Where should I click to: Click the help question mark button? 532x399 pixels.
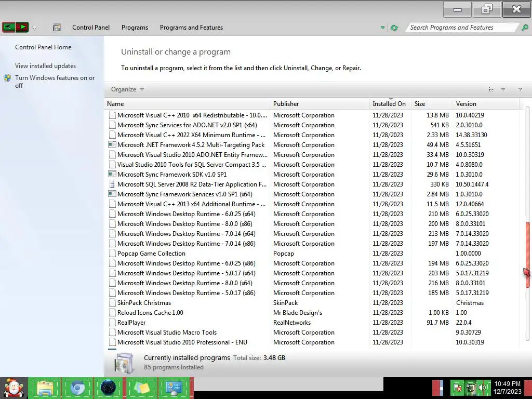[520, 89]
